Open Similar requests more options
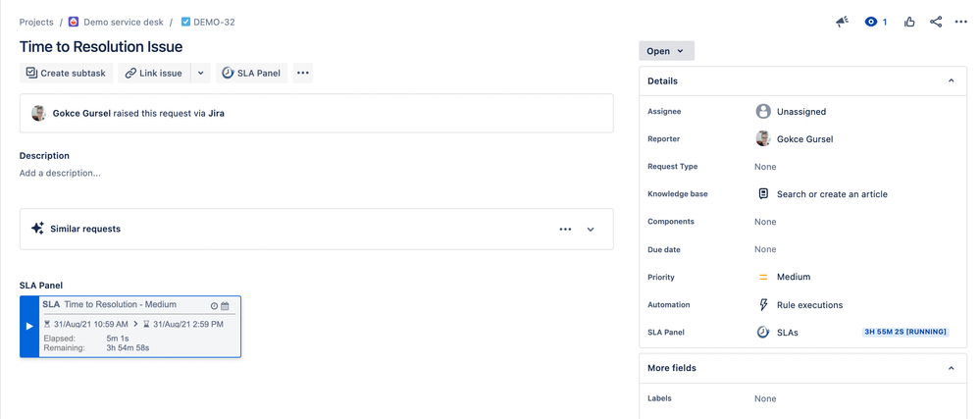Screen dimensions: 980x419 click(566, 229)
